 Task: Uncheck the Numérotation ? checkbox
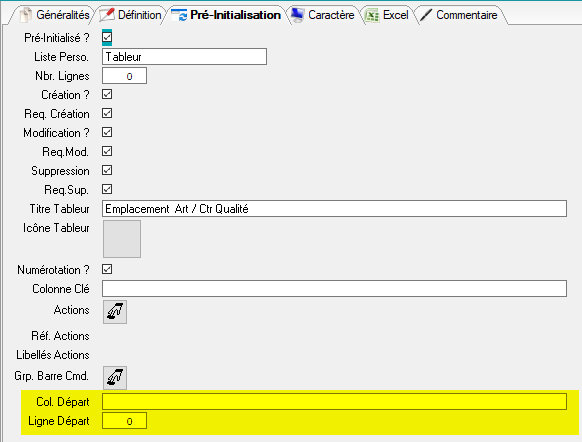click(107, 269)
